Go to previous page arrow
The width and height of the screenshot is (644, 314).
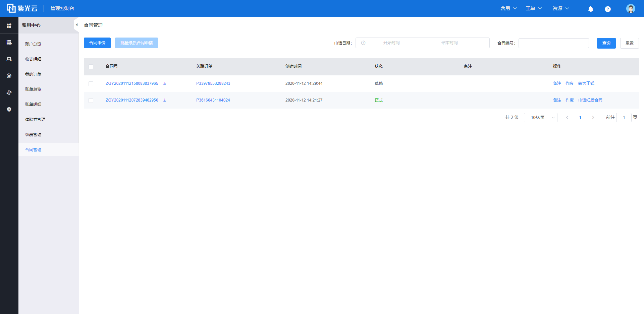tap(567, 118)
